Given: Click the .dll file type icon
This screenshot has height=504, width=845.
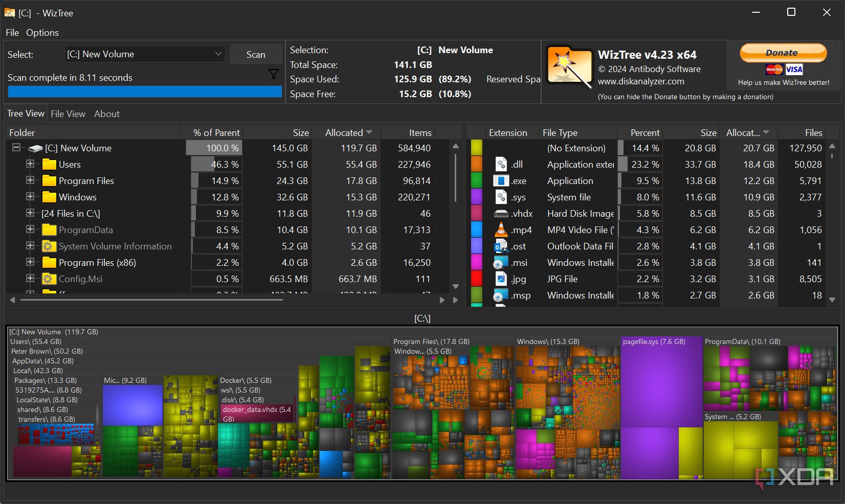Looking at the screenshot, I should pos(501,164).
